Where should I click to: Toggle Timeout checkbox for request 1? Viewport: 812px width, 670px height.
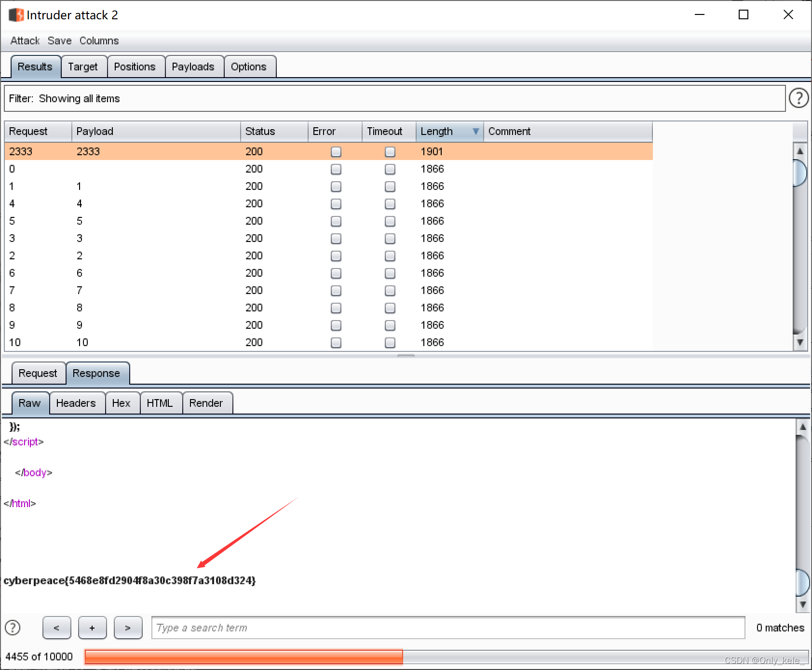[390, 187]
